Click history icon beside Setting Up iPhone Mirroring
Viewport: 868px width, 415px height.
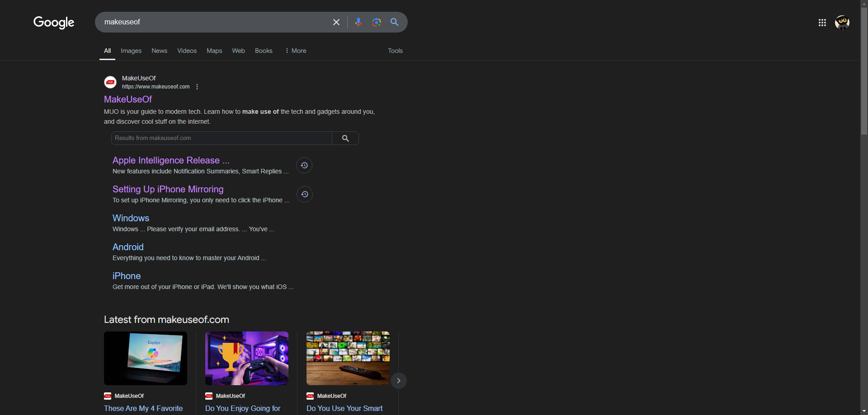pyautogui.click(x=305, y=194)
